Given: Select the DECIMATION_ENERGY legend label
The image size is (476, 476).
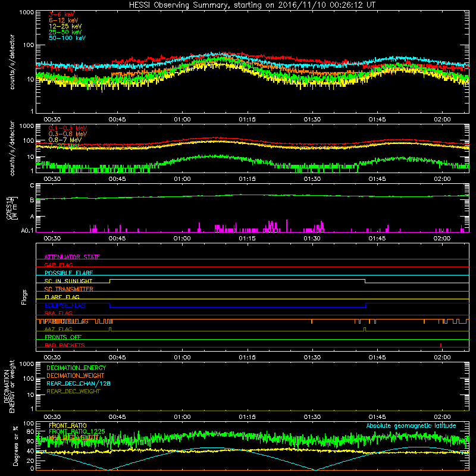Looking at the screenshot, I should 76,368.
